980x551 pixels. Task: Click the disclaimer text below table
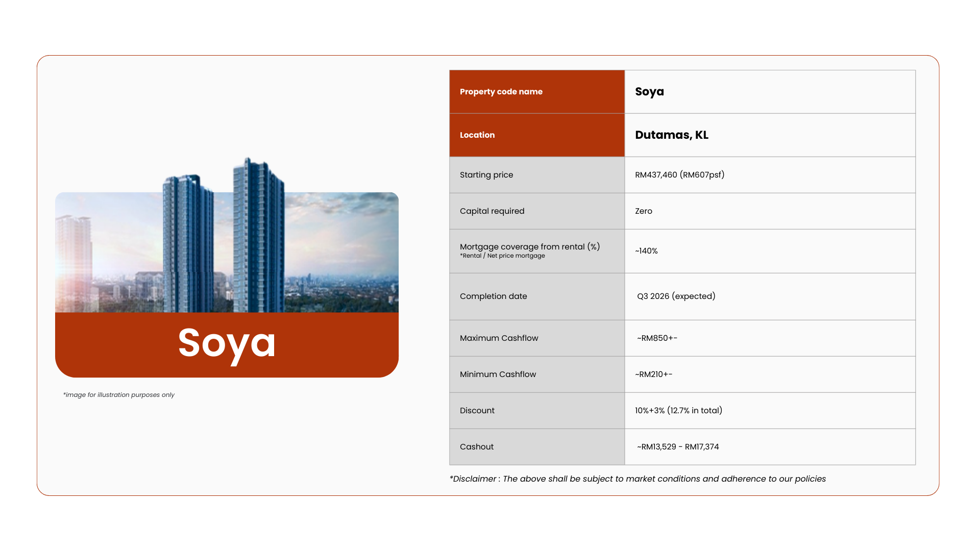[x=637, y=479]
